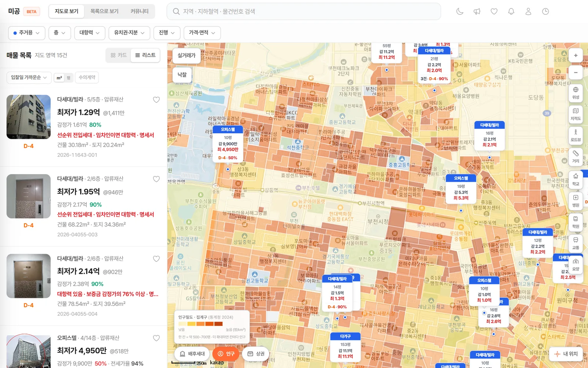Focus the region search field
This screenshot has height=368, width=588.
(x=304, y=11)
